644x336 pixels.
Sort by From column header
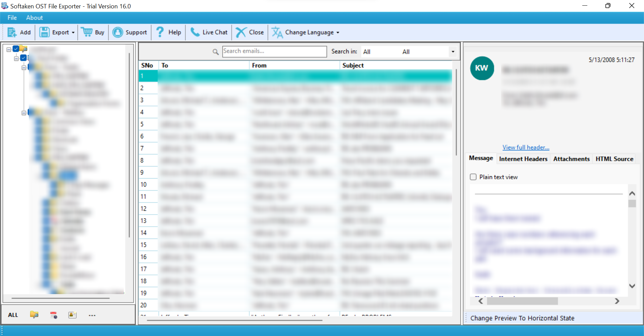pyautogui.click(x=294, y=65)
